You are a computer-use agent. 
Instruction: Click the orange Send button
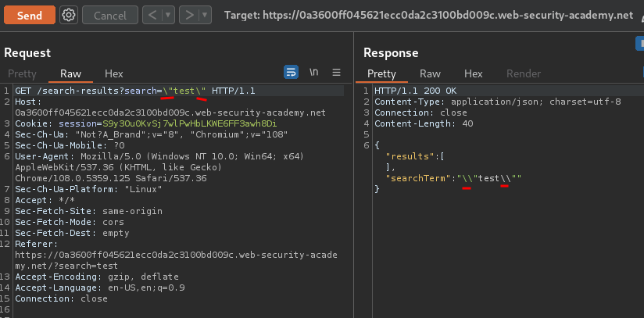pyautogui.click(x=30, y=15)
